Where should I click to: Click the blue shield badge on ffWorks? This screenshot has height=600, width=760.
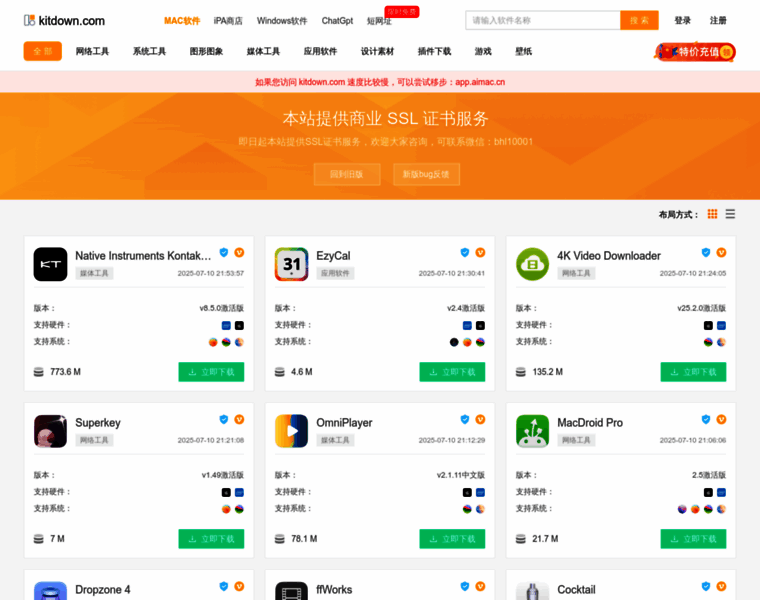click(465, 586)
